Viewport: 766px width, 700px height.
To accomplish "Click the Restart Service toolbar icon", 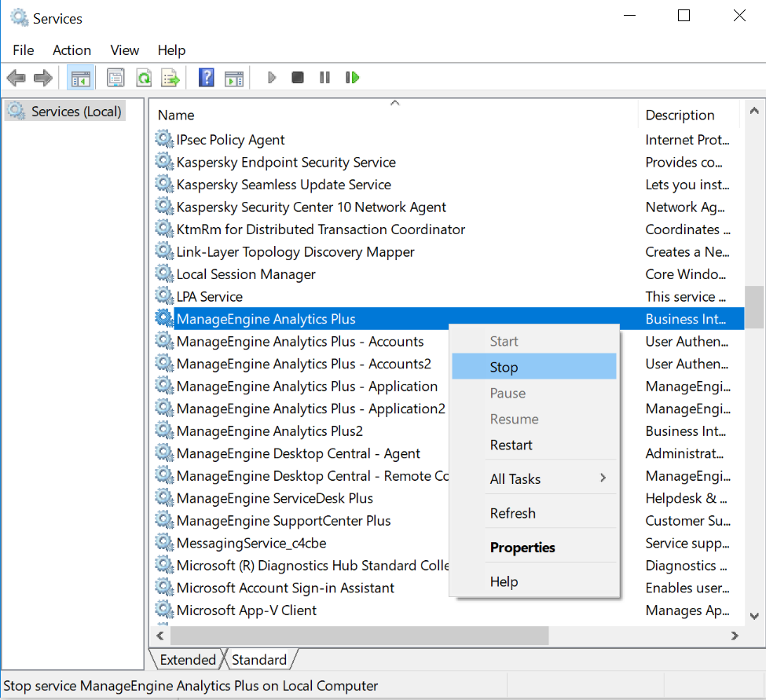I will (352, 78).
